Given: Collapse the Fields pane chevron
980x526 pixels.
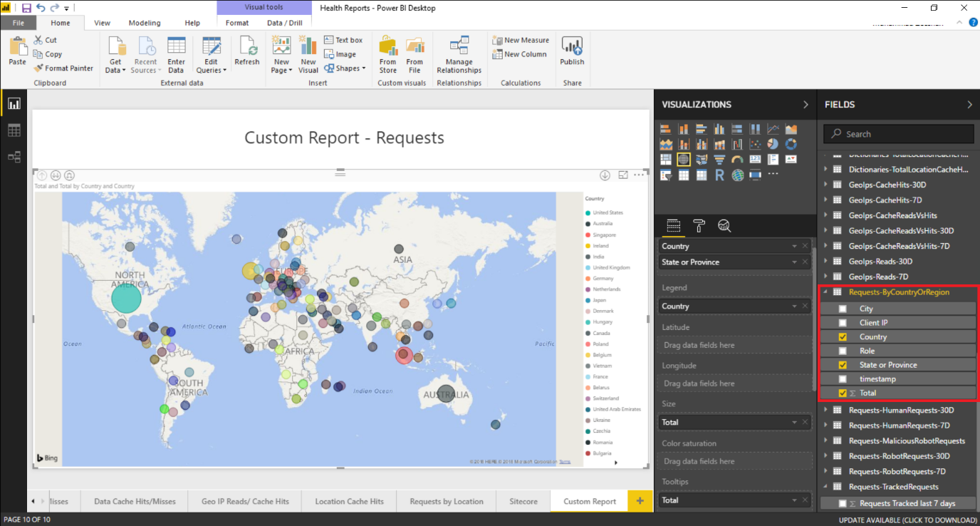Looking at the screenshot, I should point(969,105).
